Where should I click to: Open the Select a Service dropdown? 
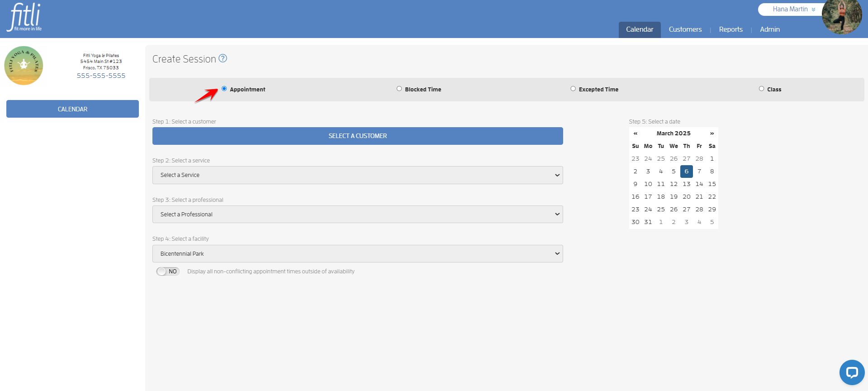[x=357, y=175]
